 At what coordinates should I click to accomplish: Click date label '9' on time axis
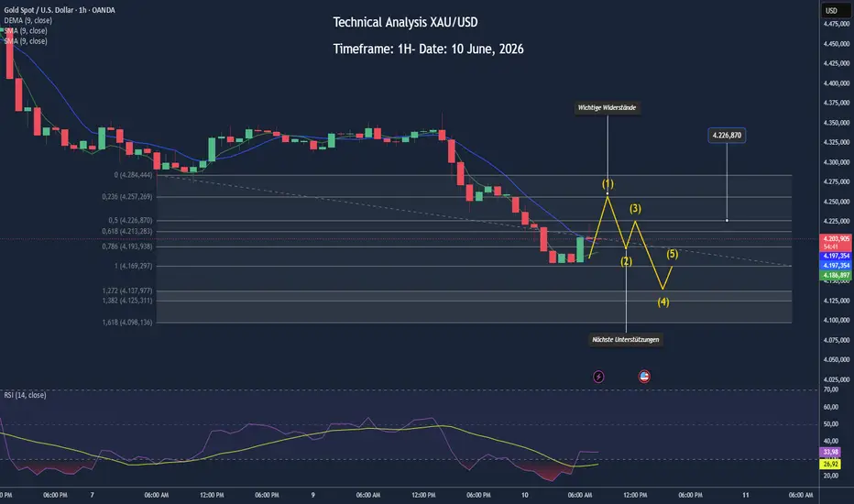[x=312, y=495]
